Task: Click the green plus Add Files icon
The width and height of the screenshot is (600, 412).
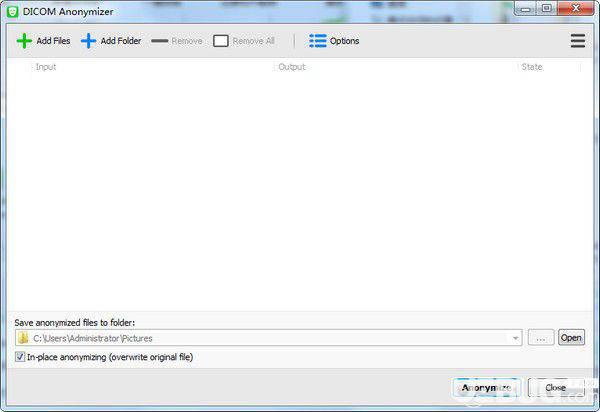Action: [24, 41]
